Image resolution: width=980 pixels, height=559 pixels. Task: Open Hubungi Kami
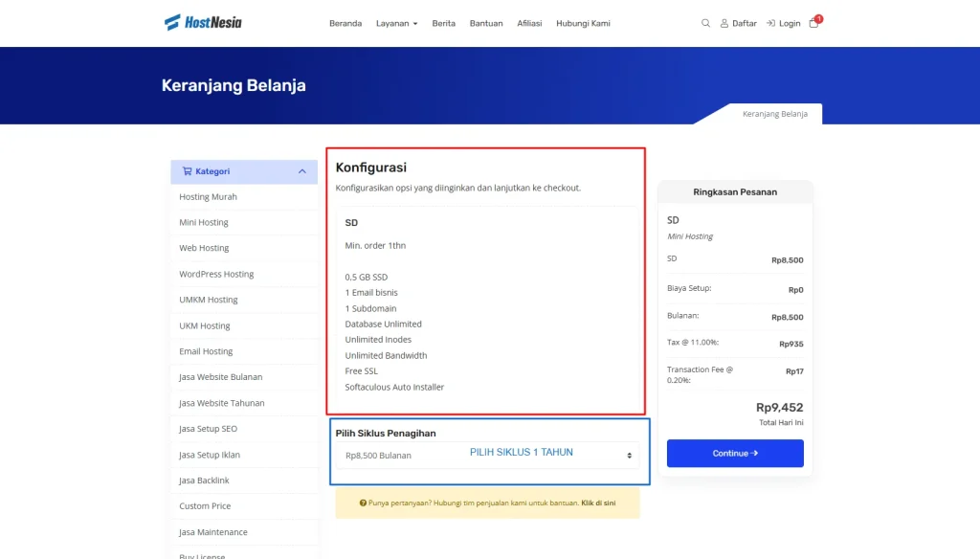click(586, 23)
